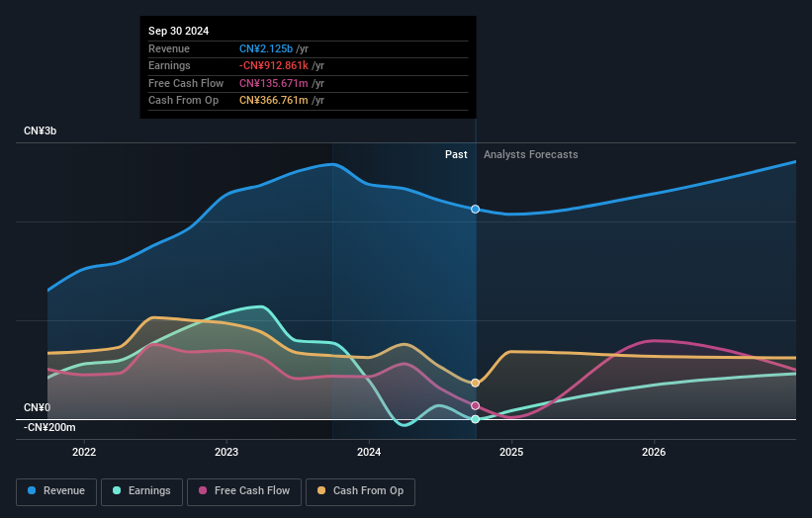Click the Sep 30 2024 tooltip date
This screenshot has width=812, height=518.
(x=179, y=31)
